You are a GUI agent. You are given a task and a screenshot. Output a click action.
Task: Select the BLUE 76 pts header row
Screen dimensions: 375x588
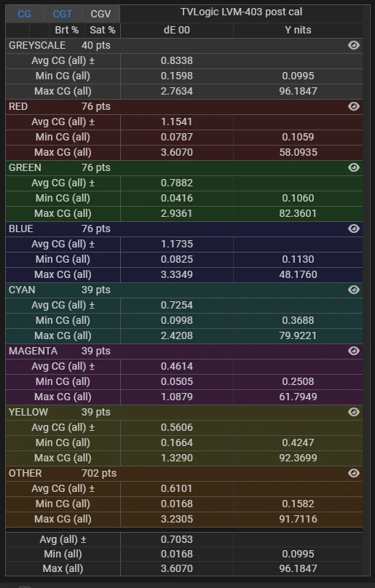tap(184, 229)
